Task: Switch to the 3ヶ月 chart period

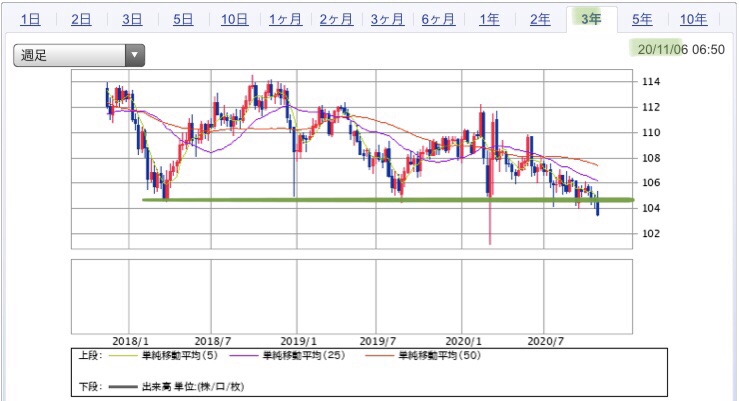Action: pyautogui.click(x=387, y=19)
